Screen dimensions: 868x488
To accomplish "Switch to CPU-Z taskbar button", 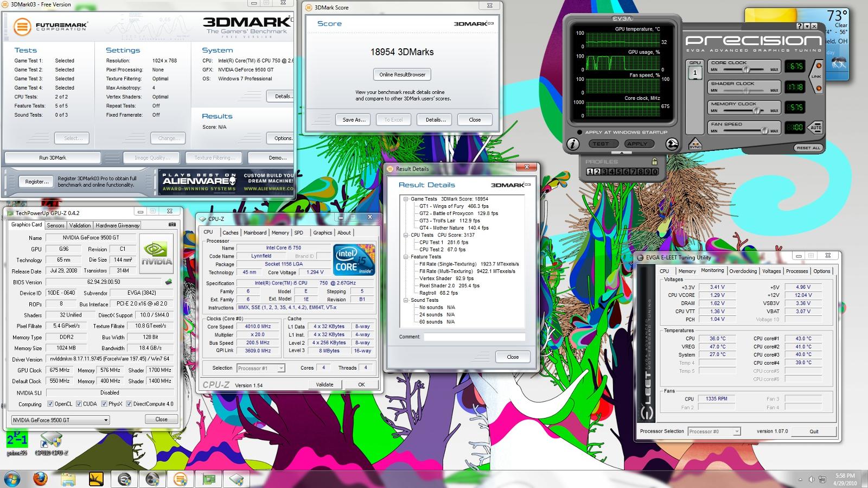I will point(237,479).
